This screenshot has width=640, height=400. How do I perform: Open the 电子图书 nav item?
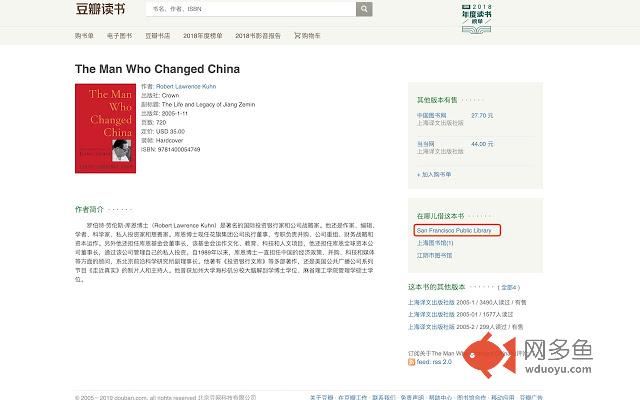pos(119,36)
